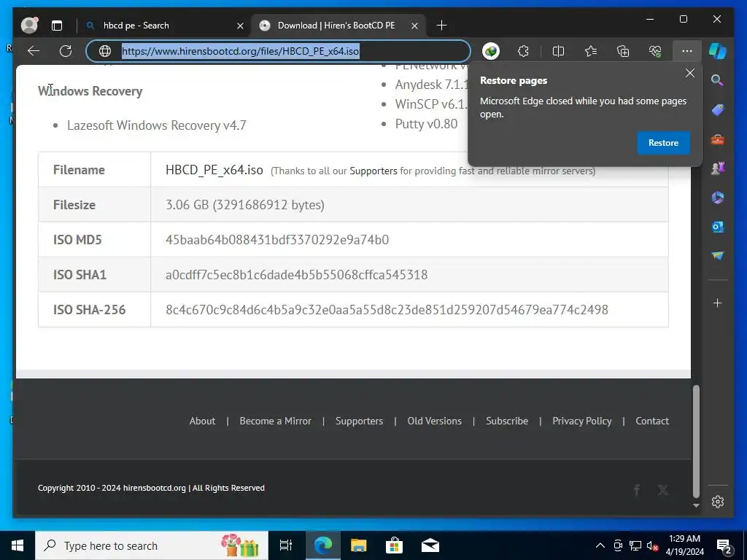Toggle split screen view
The height and width of the screenshot is (560, 747).
(x=558, y=51)
